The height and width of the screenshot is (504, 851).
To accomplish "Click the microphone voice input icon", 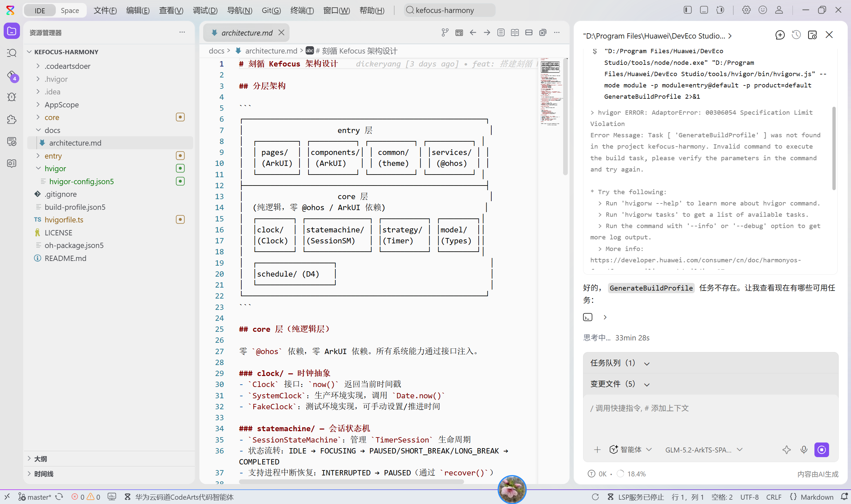I will click(x=804, y=450).
